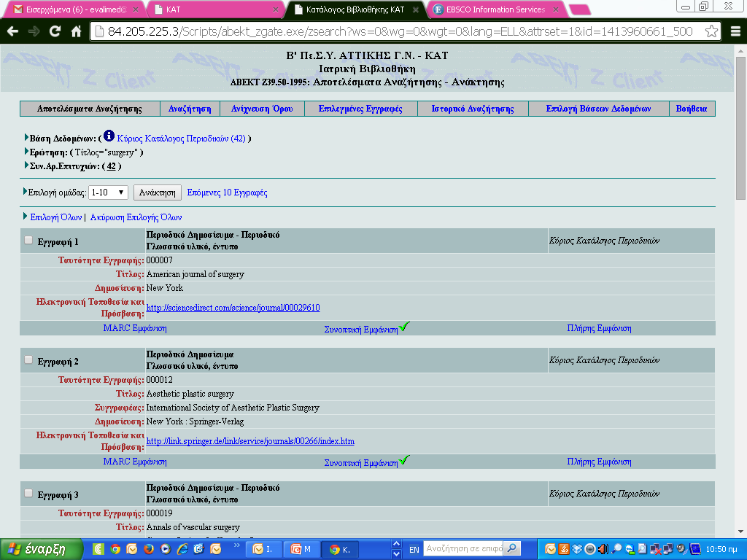Open Επιλογή Βάσεων Δεδομένων
This screenshot has width=747, height=560.
(x=598, y=109)
